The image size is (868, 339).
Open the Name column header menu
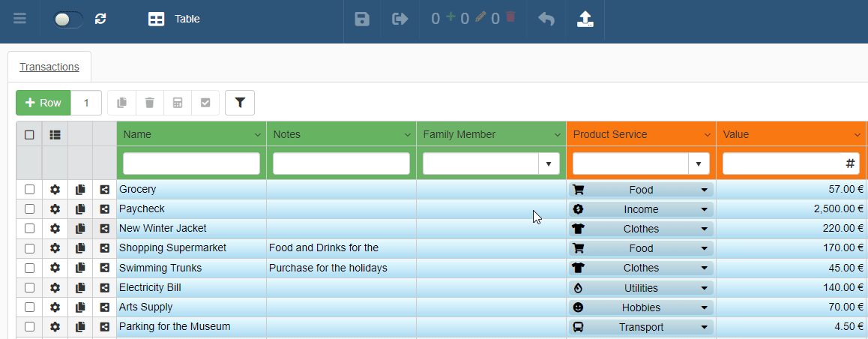(x=257, y=135)
